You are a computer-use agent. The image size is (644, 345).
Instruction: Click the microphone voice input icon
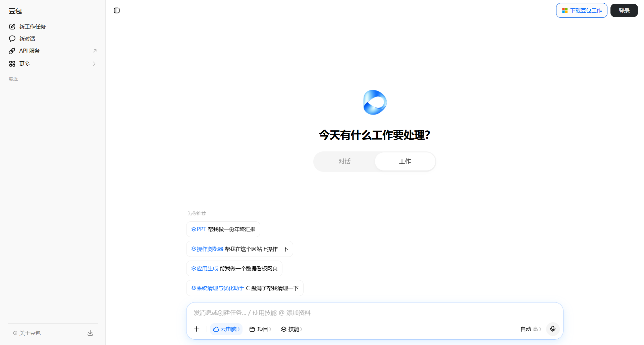pyautogui.click(x=553, y=329)
